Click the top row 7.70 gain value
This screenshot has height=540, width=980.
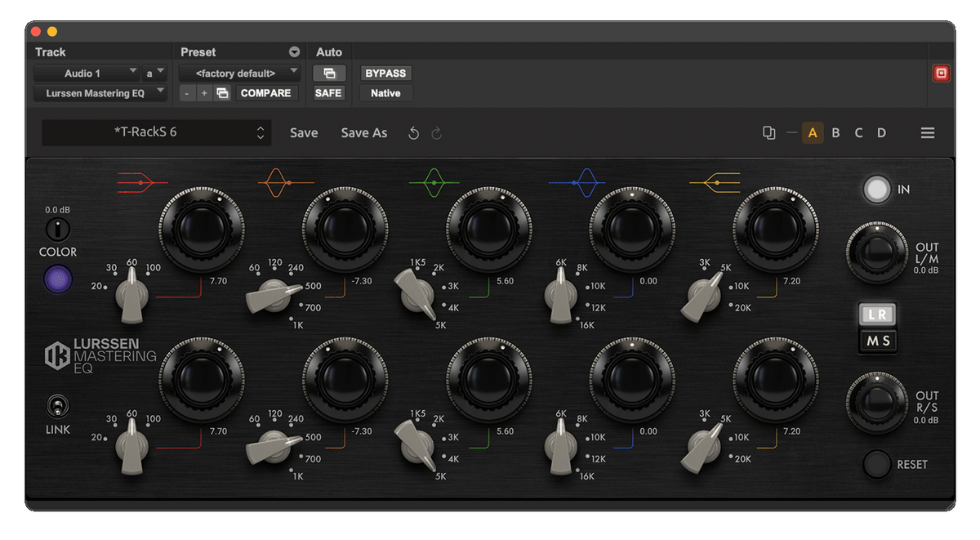click(218, 281)
